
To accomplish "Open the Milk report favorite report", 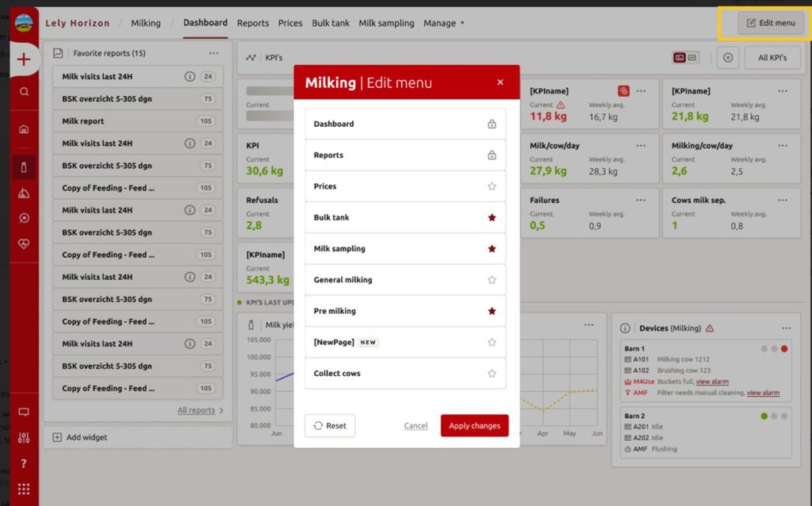I will pos(138,121).
